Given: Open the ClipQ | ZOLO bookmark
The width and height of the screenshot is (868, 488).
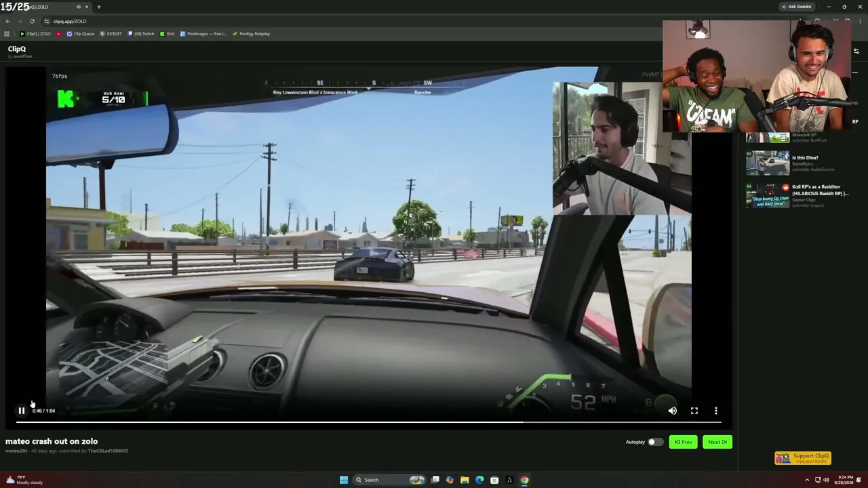Looking at the screenshot, I should point(35,34).
